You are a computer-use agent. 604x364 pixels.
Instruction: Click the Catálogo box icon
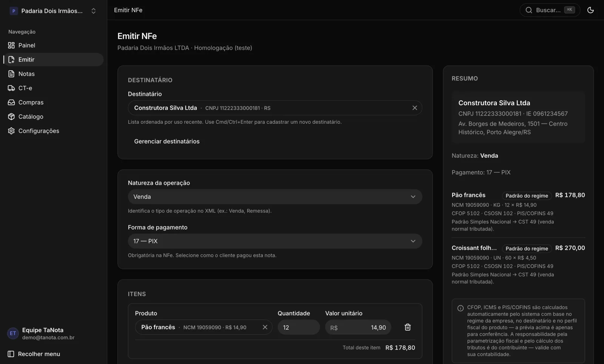coord(11,117)
